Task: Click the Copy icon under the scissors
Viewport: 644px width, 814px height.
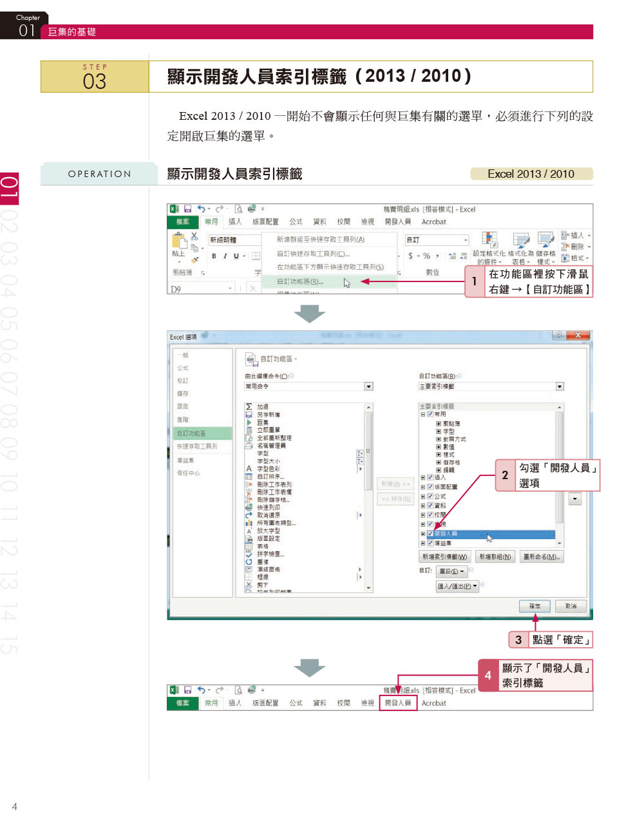Action: [x=194, y=247]
